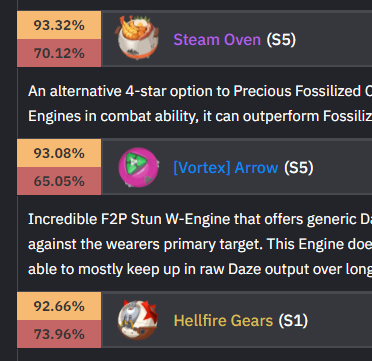Open the Steam Oven link
Screen dimensions: 372x361
point(217,40)
